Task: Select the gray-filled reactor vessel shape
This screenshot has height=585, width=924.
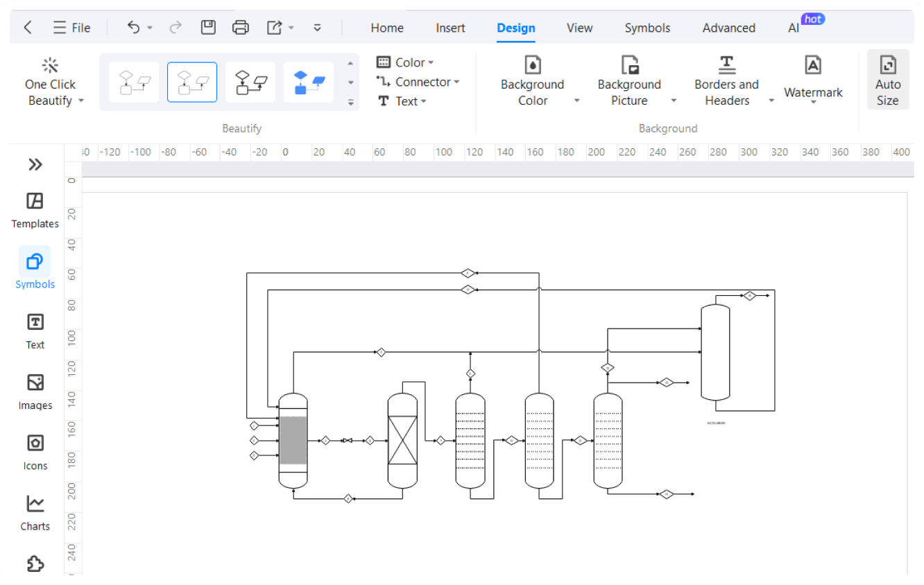Action: click(x=293, y=441)
